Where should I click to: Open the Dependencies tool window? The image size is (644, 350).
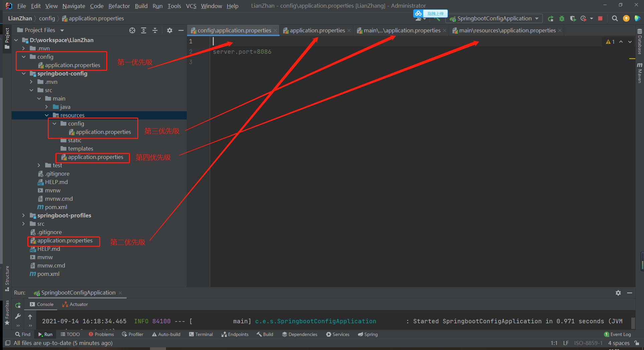(x=300, y=334)
